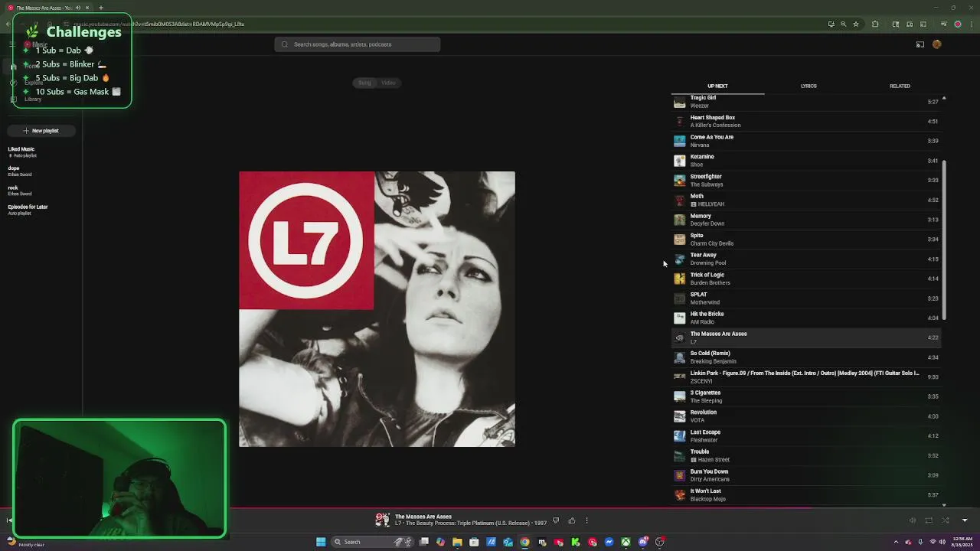
Task: Select Revolution by VOTA
Action: click(806, 416)
